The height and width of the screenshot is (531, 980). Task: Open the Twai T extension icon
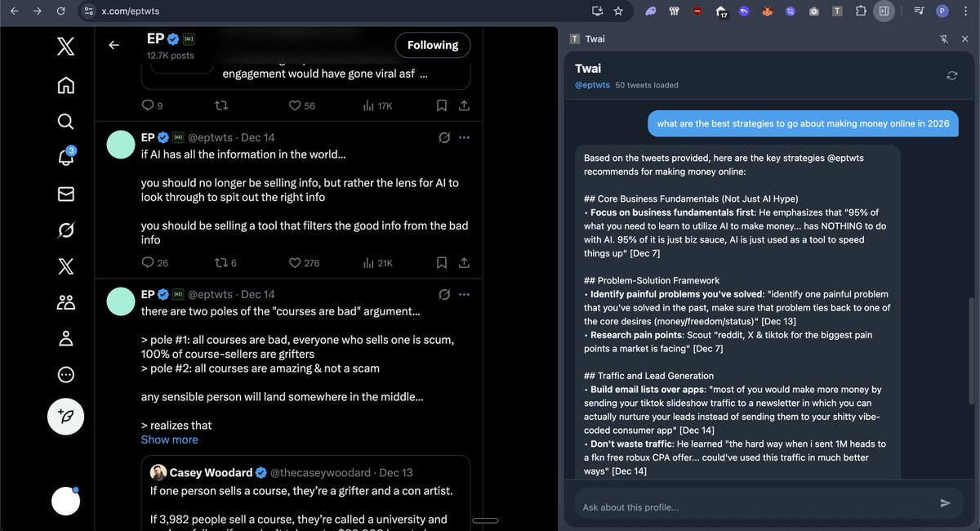coord(837,11)
